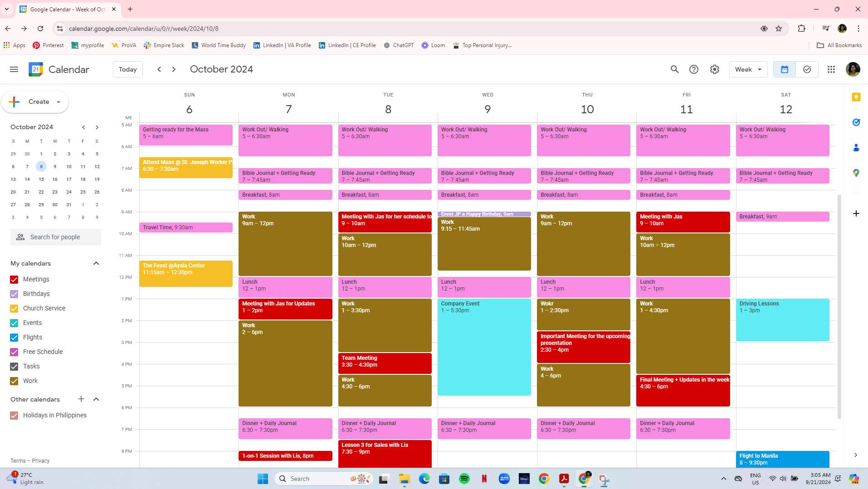The image size is (868, 489).
Task: Add other calendars plus icon
Action: click(x=81, y=399)
